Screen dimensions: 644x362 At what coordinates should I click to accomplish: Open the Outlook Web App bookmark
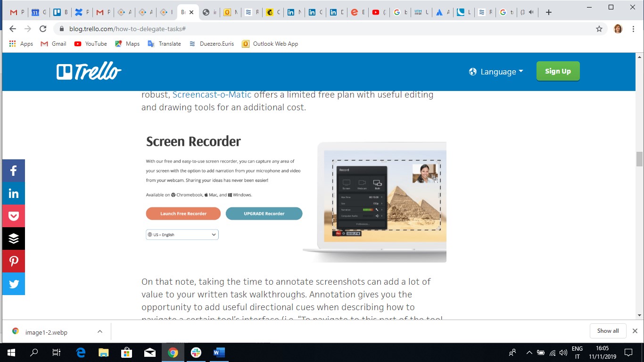pos(270,44)
